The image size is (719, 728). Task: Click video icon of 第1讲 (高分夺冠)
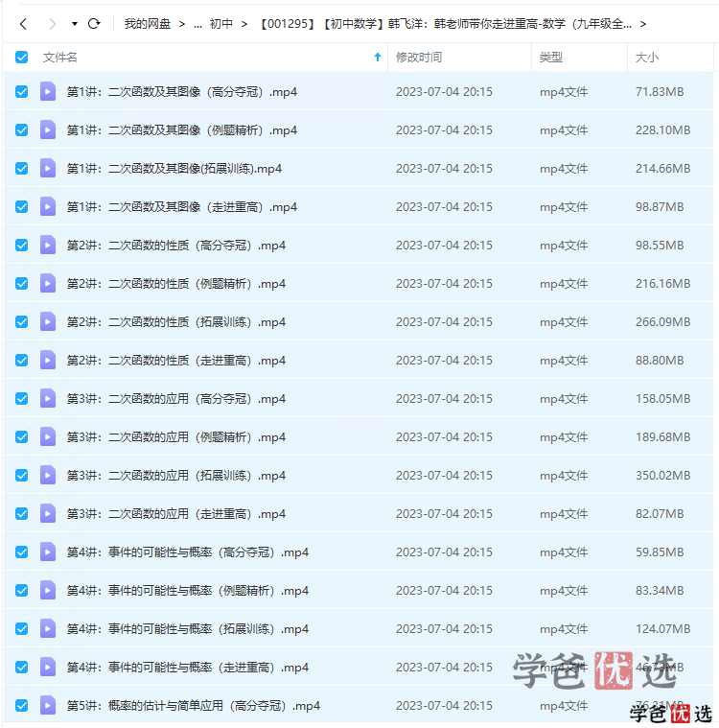(x=47, y=91)
